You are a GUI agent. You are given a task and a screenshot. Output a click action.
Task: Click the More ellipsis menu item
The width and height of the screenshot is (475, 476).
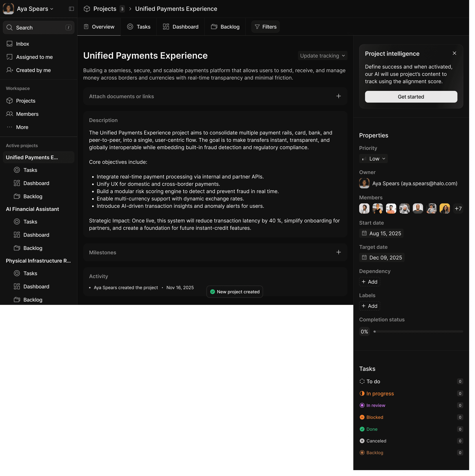(x=22, y=127)
